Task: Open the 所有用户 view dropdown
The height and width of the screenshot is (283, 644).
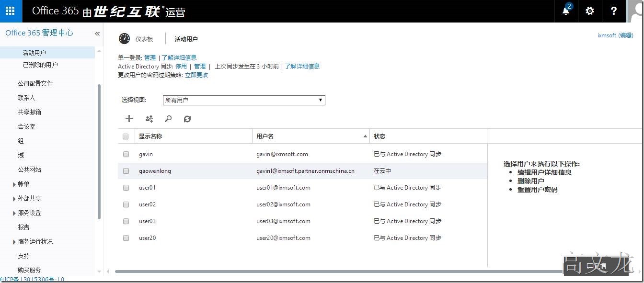Action: point(244,100)
